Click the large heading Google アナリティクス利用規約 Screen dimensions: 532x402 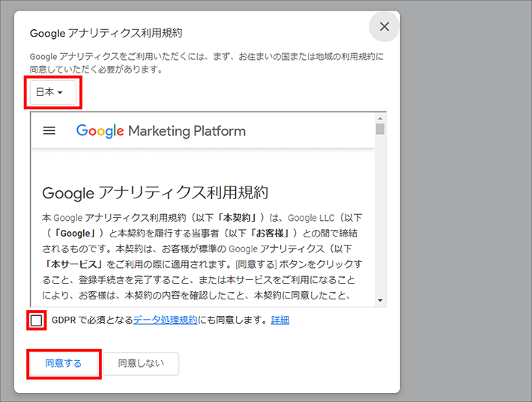[155, 193]
